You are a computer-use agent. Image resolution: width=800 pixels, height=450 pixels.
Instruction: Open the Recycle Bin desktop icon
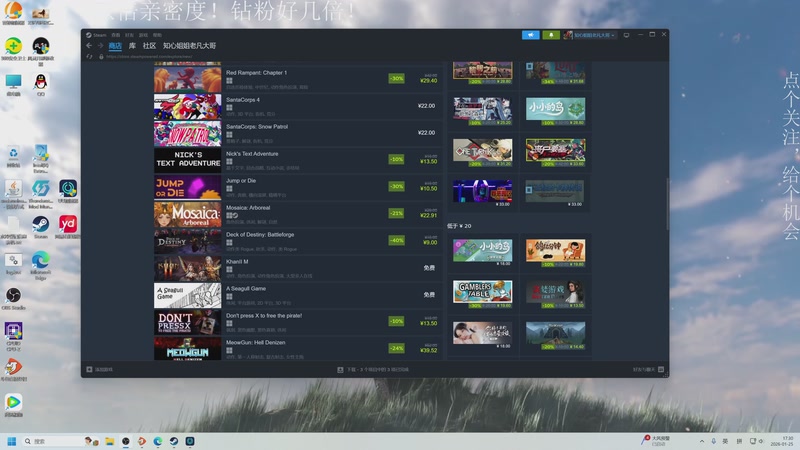coord(13,156)
